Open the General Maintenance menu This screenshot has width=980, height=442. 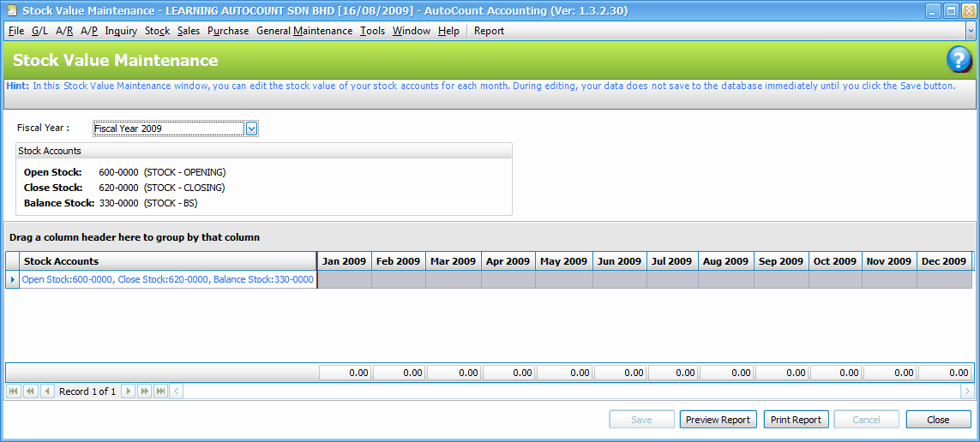(x=304, y=31)
